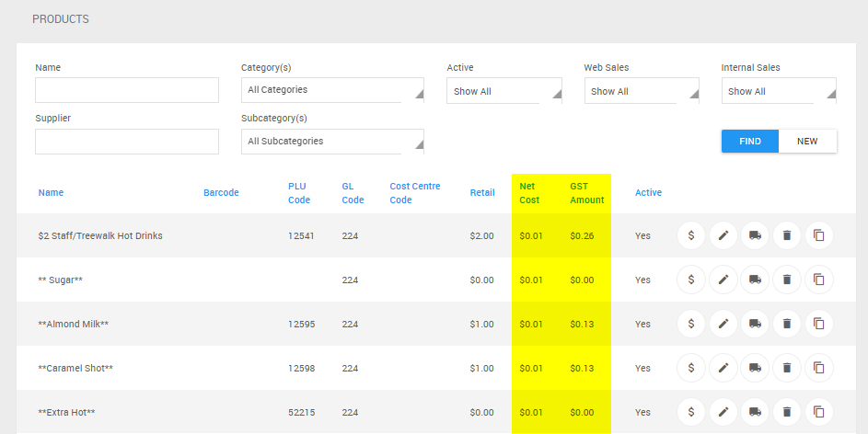Click the truck supplier icon for Caramel Shot

(755, 368)
